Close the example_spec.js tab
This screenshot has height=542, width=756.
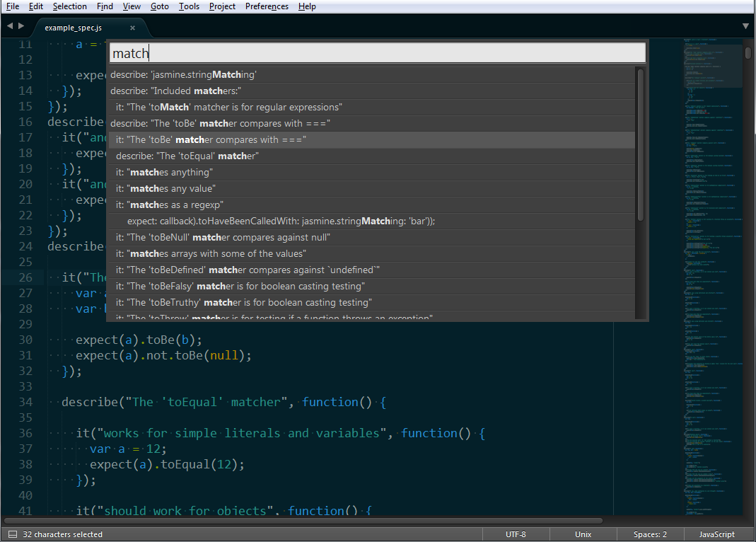(132, 28)
